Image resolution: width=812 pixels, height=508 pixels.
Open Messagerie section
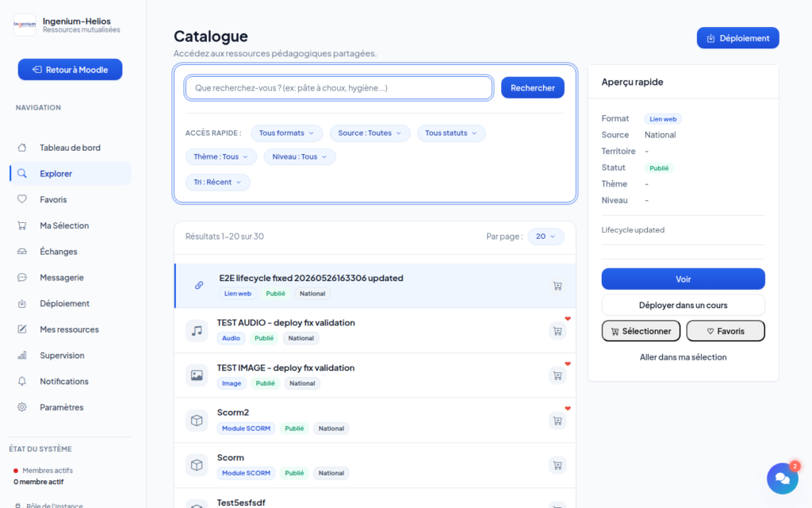pos(70,277)
